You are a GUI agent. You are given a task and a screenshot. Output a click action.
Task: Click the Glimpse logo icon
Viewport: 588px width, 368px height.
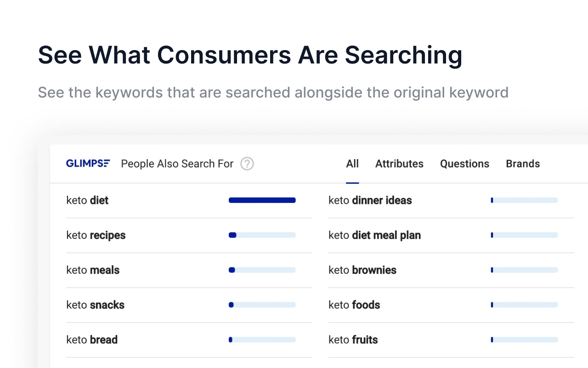[88, 163]
